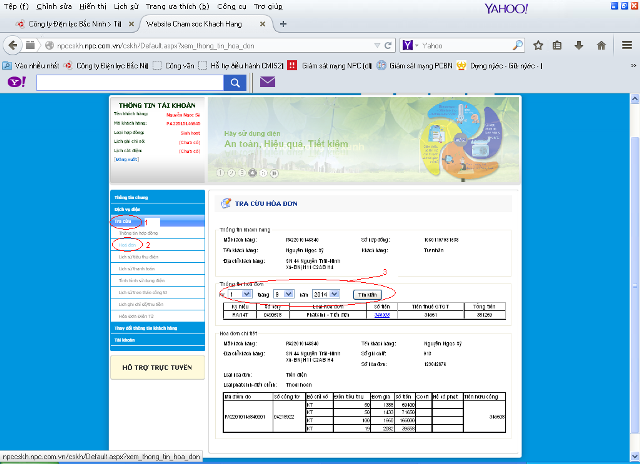Open the browser home page icon
The image size is (640, 464).
(600, 45)
